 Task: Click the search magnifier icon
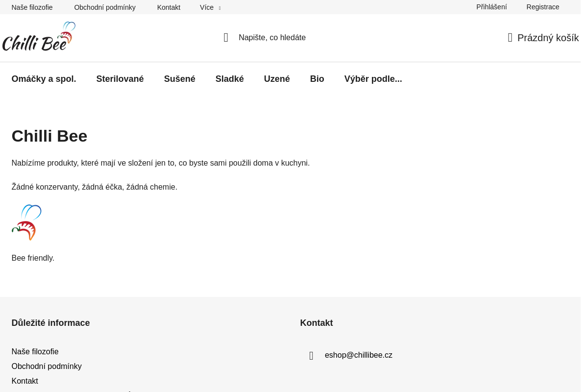tap(226, 38)
